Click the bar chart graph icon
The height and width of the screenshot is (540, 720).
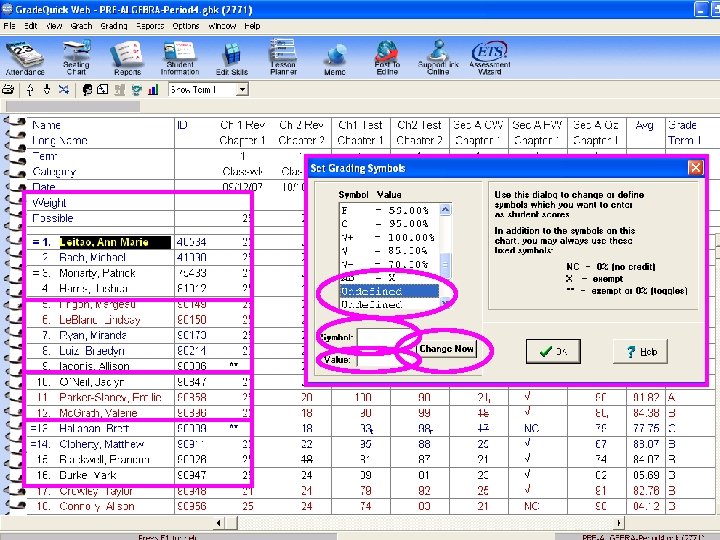pos(153,90)
